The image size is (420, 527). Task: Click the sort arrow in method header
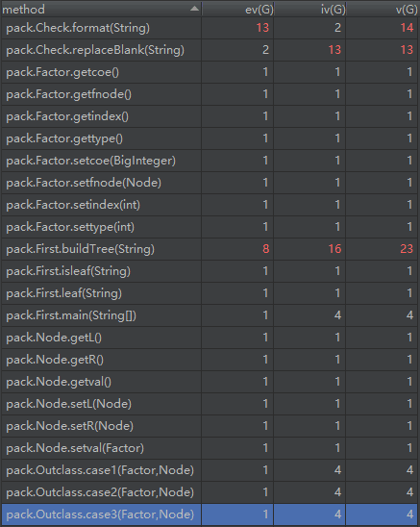tap(194, 9)
